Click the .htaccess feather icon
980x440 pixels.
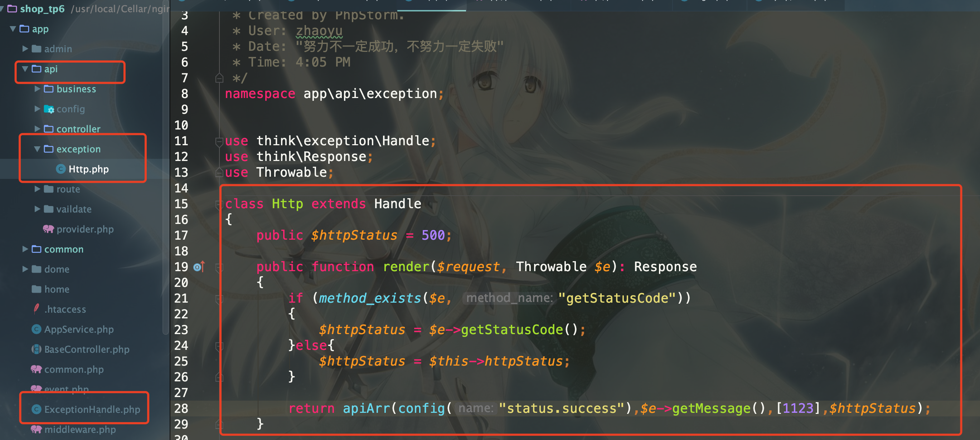pyautogui.click(x=37, y=309)
